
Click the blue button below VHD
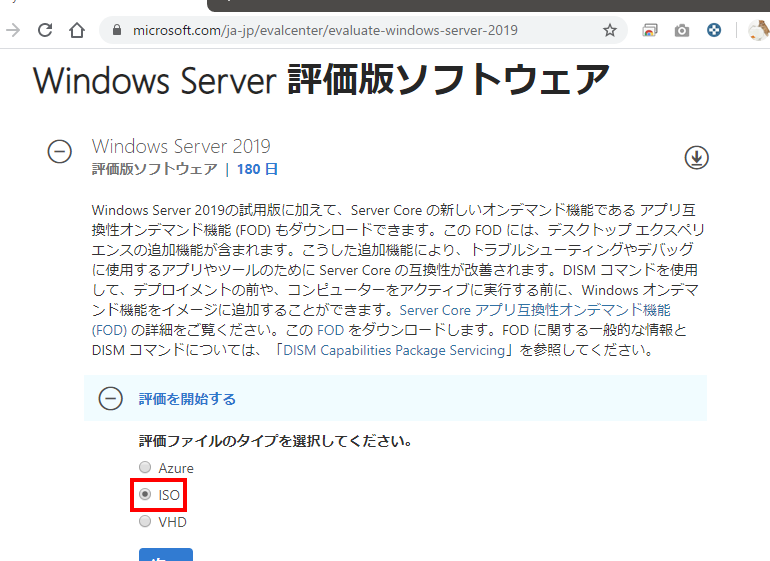166,555
